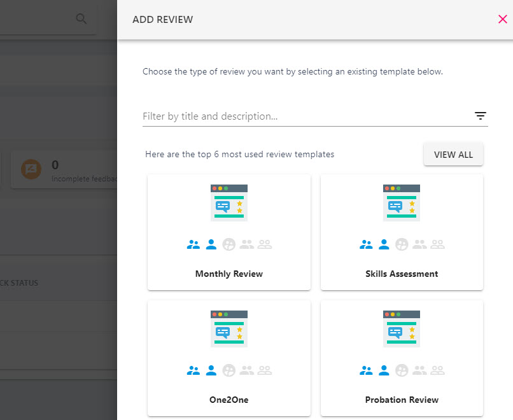Select the Skills Assessment template card
Screen dimensions: 513x420
click(x=402, y=232)
